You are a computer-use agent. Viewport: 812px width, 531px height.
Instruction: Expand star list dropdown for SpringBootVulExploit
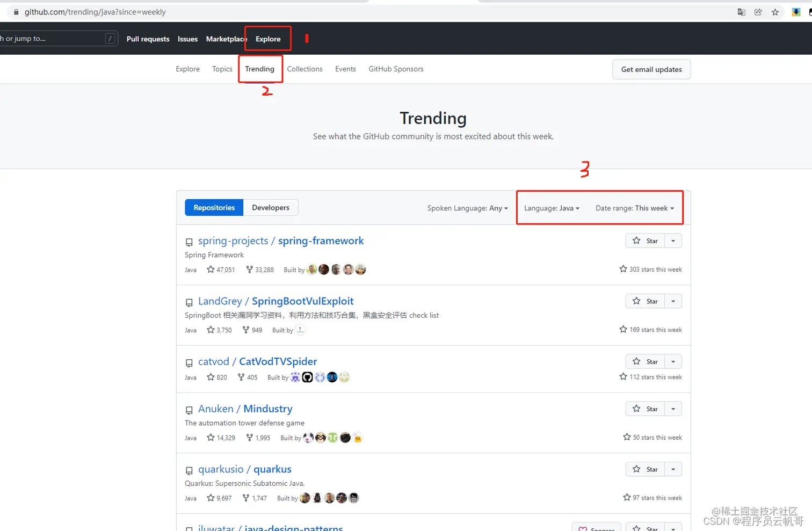673,301
